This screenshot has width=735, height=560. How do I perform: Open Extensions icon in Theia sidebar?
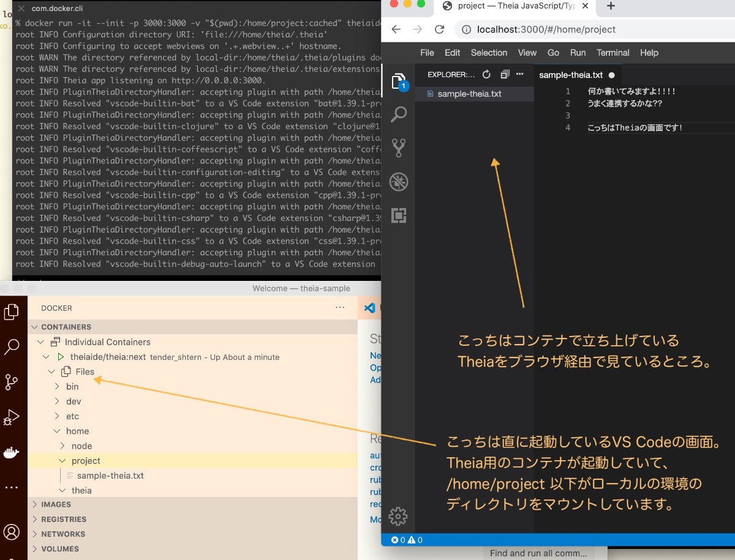(x=399, y=215)
